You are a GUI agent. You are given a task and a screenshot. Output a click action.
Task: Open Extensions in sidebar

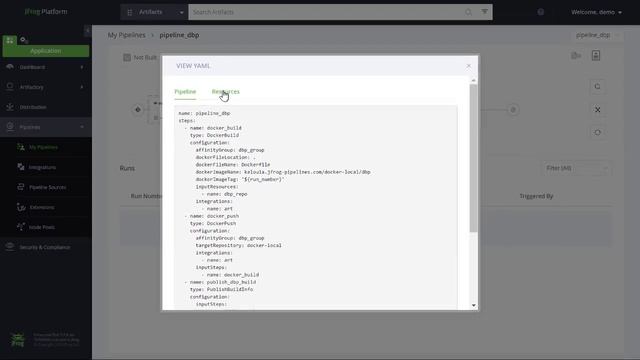42,207
